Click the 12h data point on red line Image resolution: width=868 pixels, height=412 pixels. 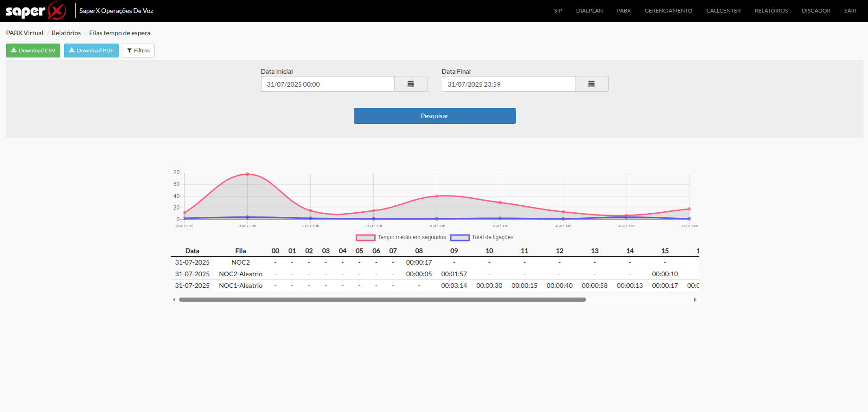(x=437, y=196)
